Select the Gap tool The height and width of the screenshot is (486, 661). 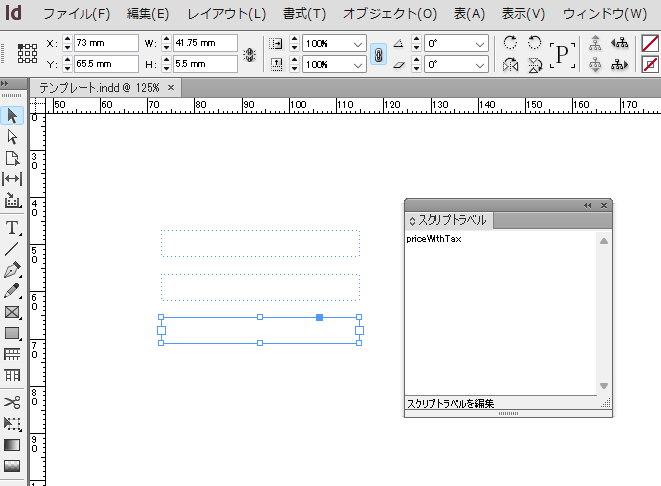(x=13, y=179)
